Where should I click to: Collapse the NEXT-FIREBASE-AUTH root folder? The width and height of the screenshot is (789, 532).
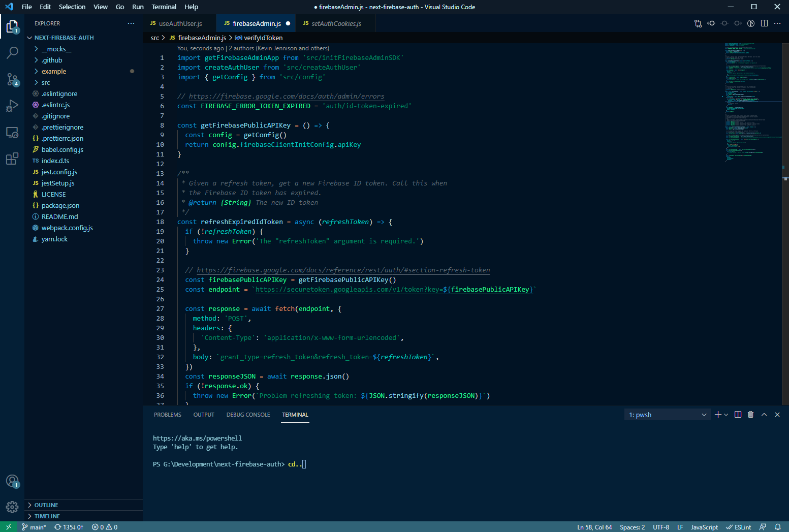click(x=64, y=38)
